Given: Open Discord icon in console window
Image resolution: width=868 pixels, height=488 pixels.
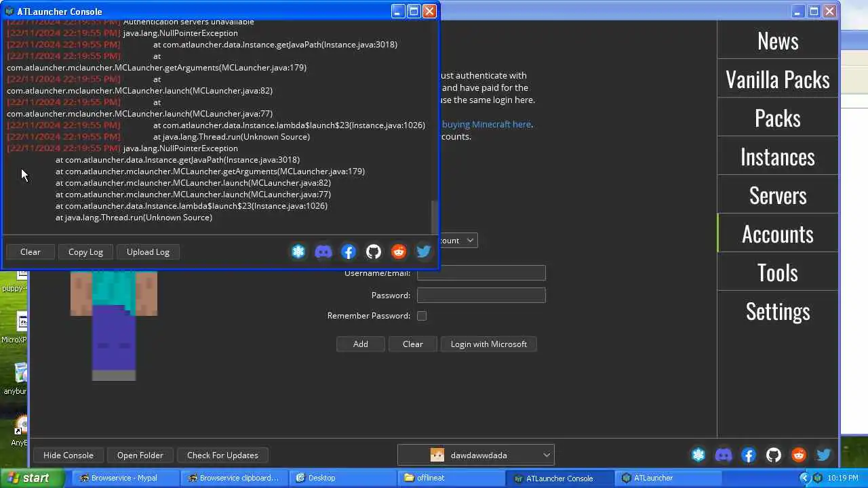Looking at the screenshot, I should [x=323, y=252].
